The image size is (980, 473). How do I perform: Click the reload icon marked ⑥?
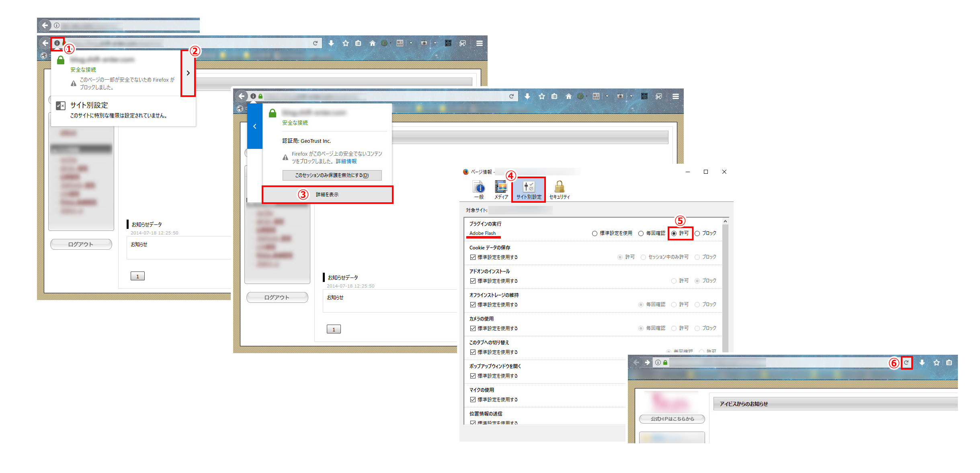pyautogui.click(x=906, y=362)
